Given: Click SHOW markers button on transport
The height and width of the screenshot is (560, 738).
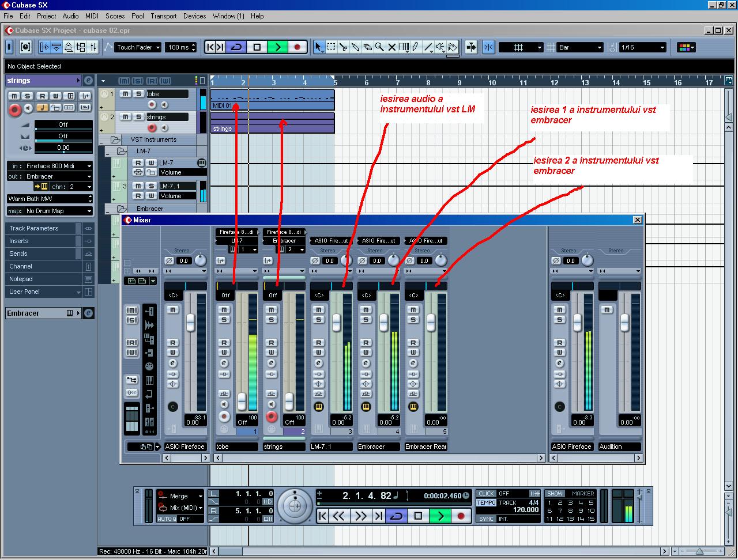Looking at the screenshot, I should (x=555, y=494).
